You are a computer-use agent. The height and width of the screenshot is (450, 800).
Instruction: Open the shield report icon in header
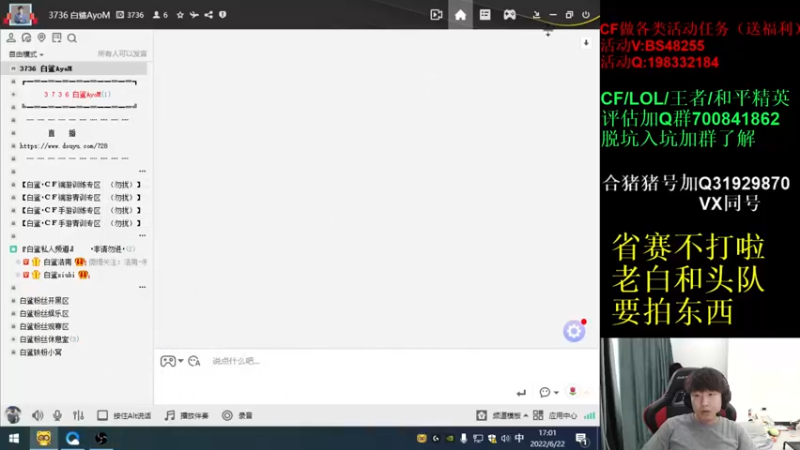[223, 15]
